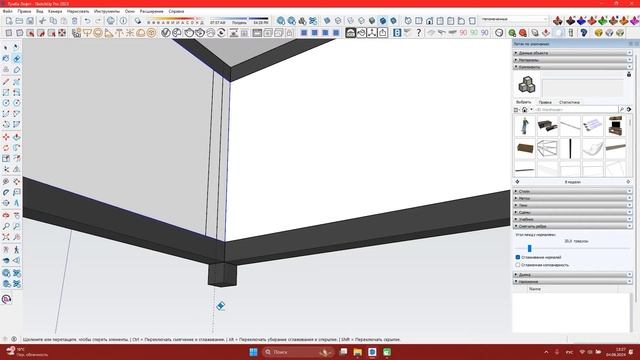This screenshot has height=360, width=640.
Task: Expand the Стили panel
Action: [573, 191]
